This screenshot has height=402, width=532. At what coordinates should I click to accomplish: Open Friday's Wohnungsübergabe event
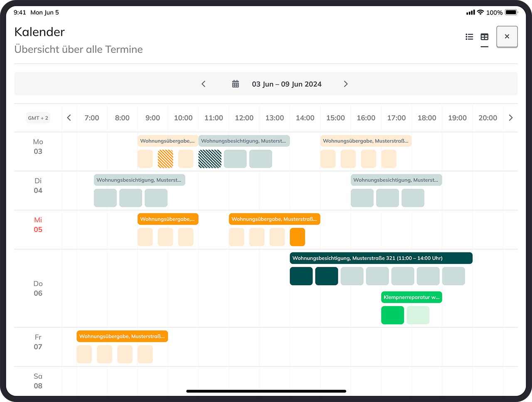coord(122,336)
